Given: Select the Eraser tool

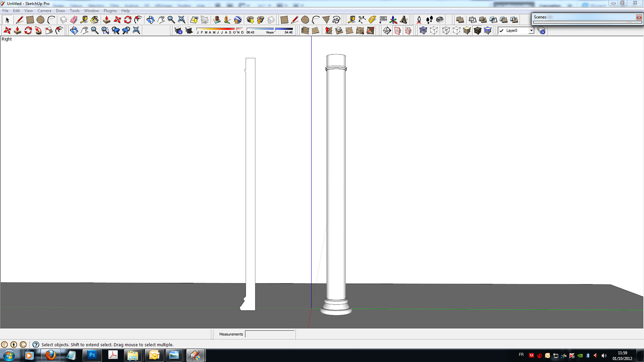Looking at the screenshot, I should (74, 20).
